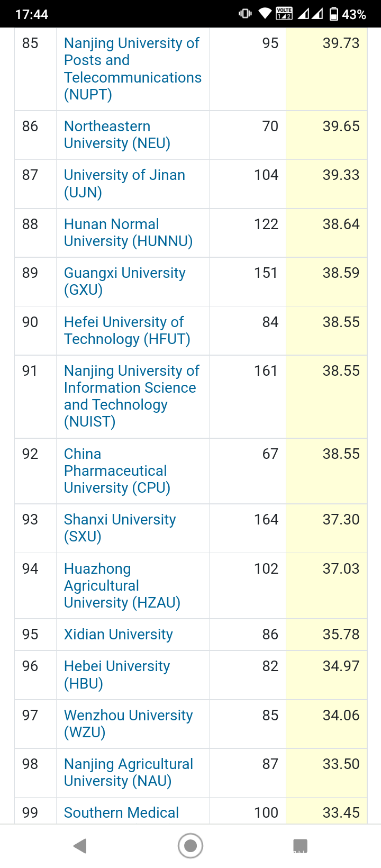
Task: View China Pharmaceutical University (CPU)
Action: tap(117, 471)
